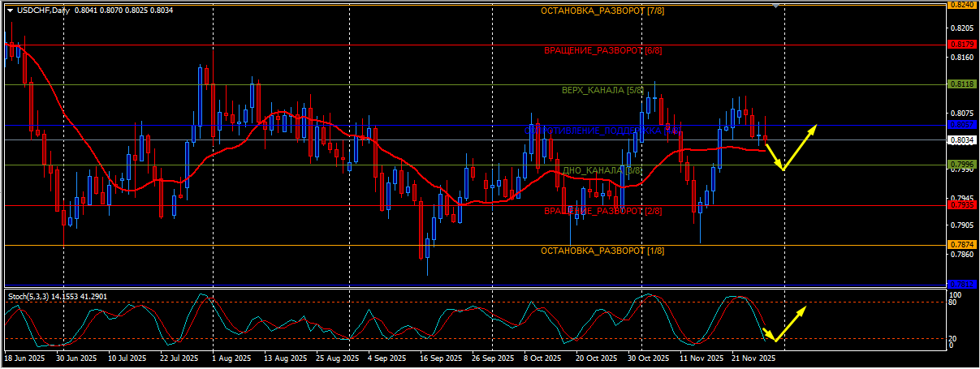Click the chart shift triangle marker on top edge
This screenshot has width=980, height=369.
pyautogui.click(x=775, y=6)
